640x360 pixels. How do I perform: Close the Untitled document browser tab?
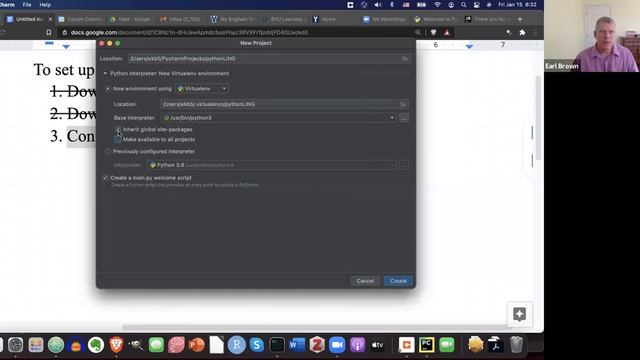[50, 19]
